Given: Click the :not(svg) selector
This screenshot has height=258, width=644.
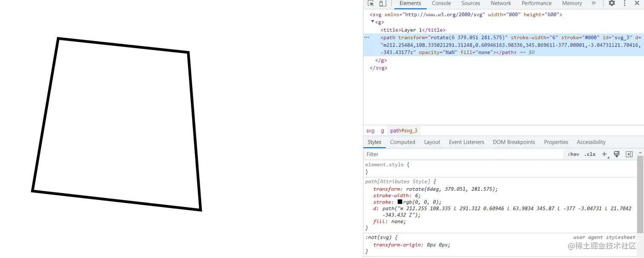Looking at the screenshot, I should pos(379,237).
